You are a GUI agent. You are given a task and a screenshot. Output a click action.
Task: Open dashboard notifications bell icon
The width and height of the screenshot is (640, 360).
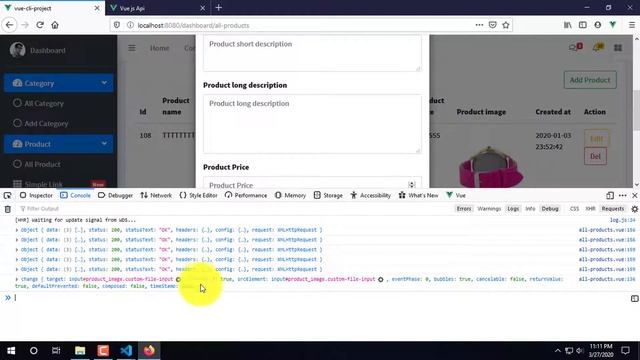tap(598, 47)
